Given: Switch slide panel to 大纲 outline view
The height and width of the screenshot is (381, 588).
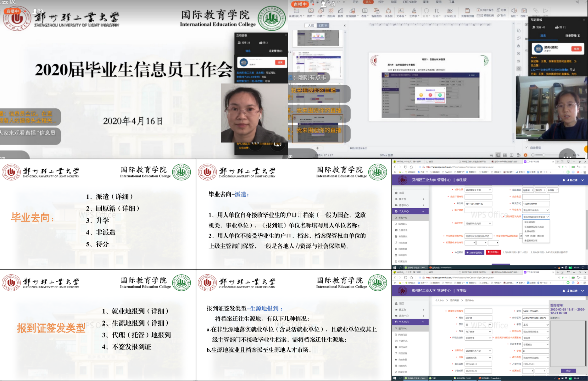Looking at the screenshot, I should coord(311,25).
